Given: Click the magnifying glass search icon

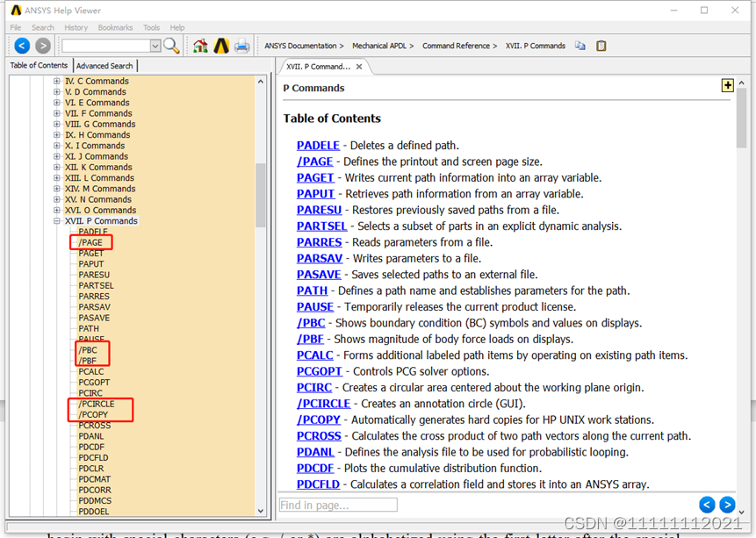Looking at the screenshot, I should click(171, 46).
